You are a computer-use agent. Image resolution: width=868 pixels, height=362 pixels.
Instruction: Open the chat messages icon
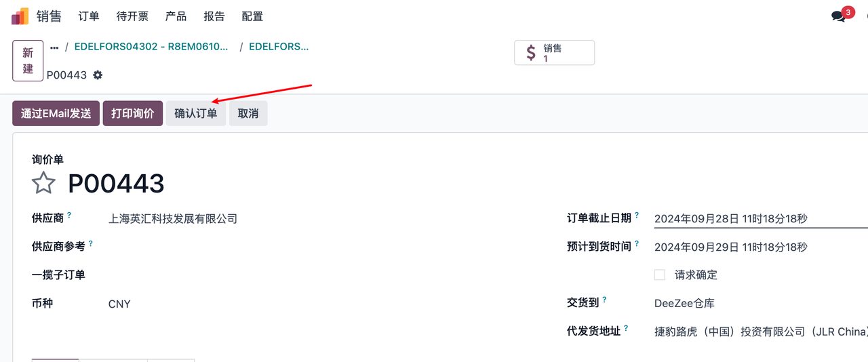point(838,16)
